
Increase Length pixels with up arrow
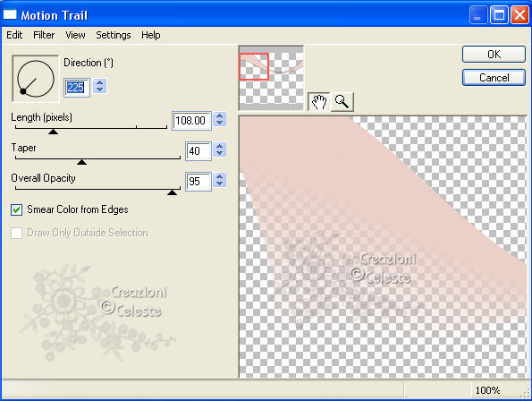[220, 115]
